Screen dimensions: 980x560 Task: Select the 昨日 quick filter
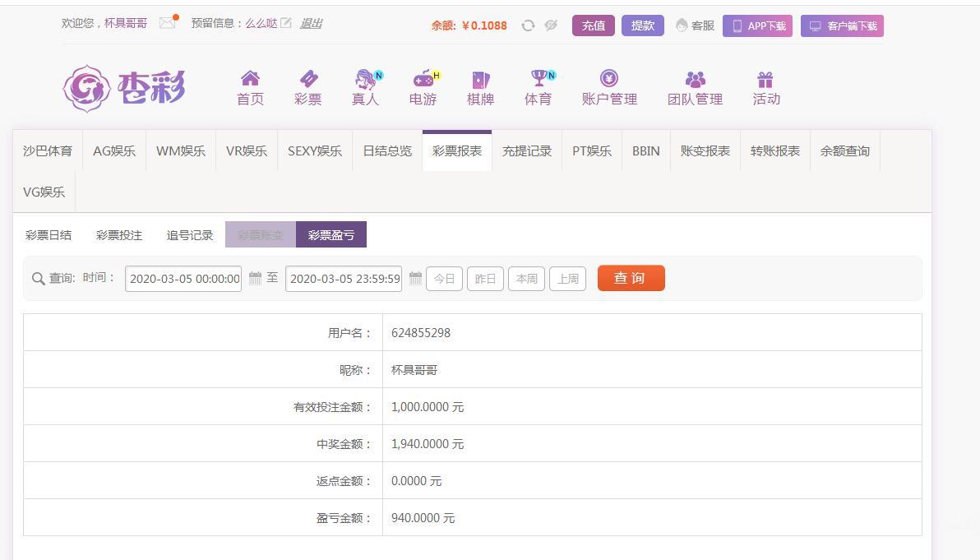coord(485,279)
